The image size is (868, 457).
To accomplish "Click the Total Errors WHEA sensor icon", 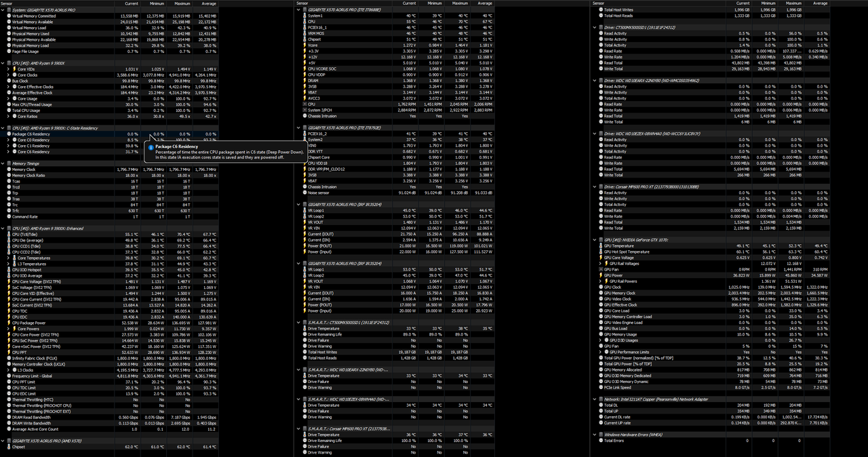I will click(601, 440).
